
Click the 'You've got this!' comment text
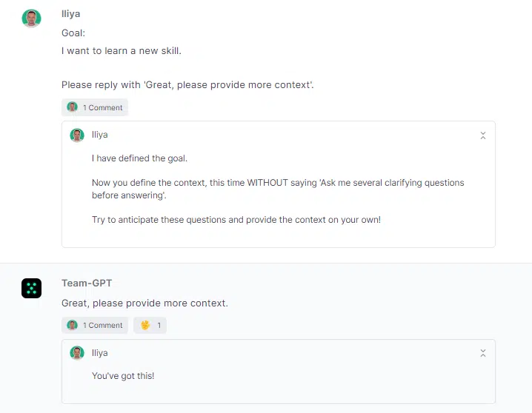click(123, 376)
